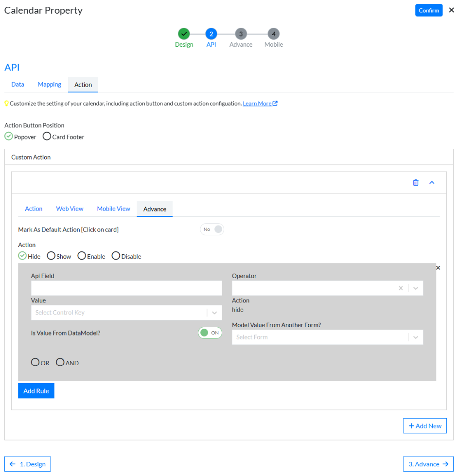The height and width of the screenshot is (476, 458).
Task: Go to step 3 Advance circle
Action: pyautogui.click(x=241, y=34)
